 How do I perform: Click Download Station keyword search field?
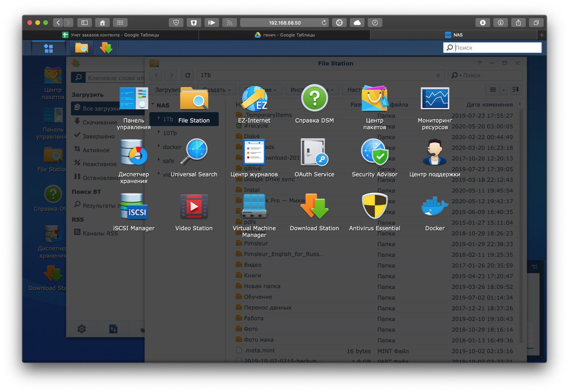115,78
